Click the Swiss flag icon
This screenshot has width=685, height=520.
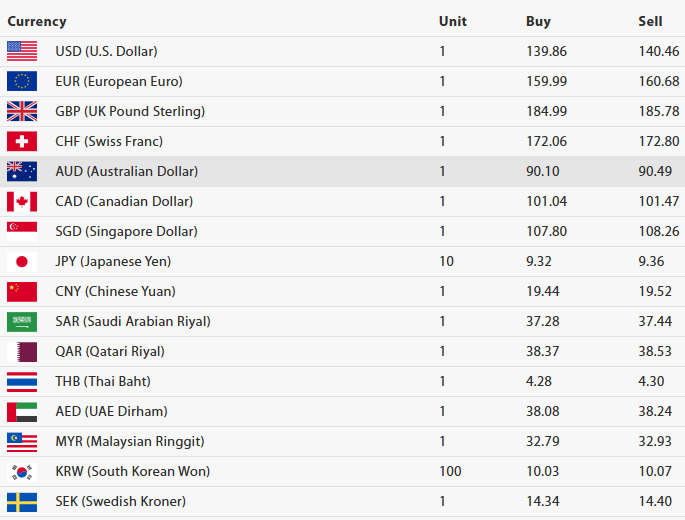(22, 141)
